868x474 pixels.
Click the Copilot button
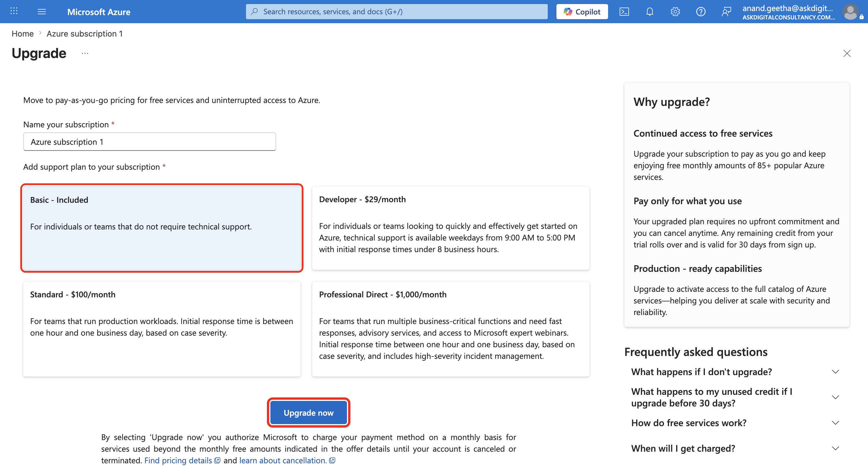click(x=582, y=12)
